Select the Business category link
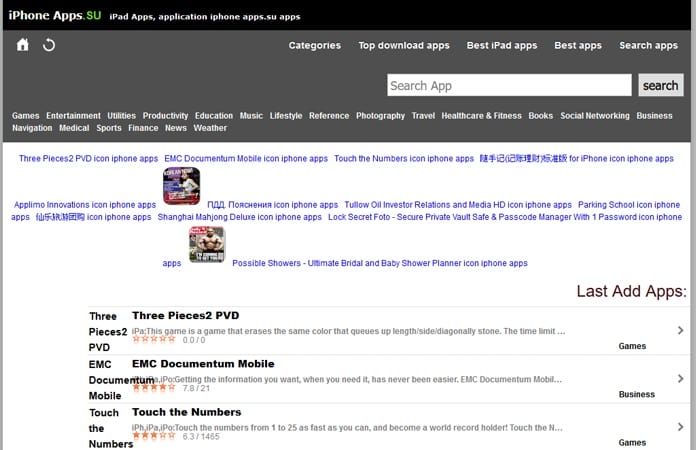Image resolution: width=696 pixels, height=450 pixels. click(x=654, y=116)
